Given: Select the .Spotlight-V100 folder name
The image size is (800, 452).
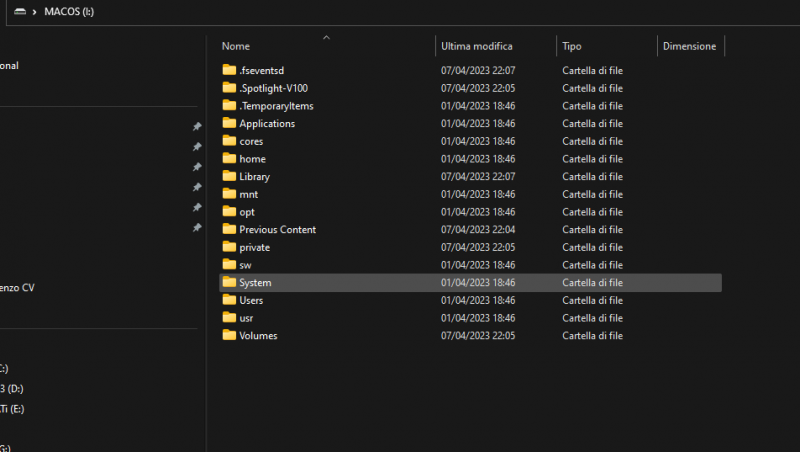Looking at the screenshot, I should click(273, 88).
